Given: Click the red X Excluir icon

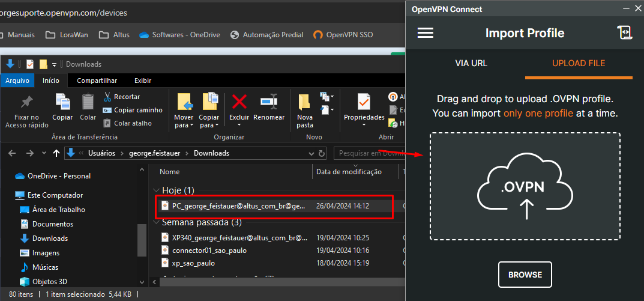Looking at the screenshot, I should tap(239, 102).
